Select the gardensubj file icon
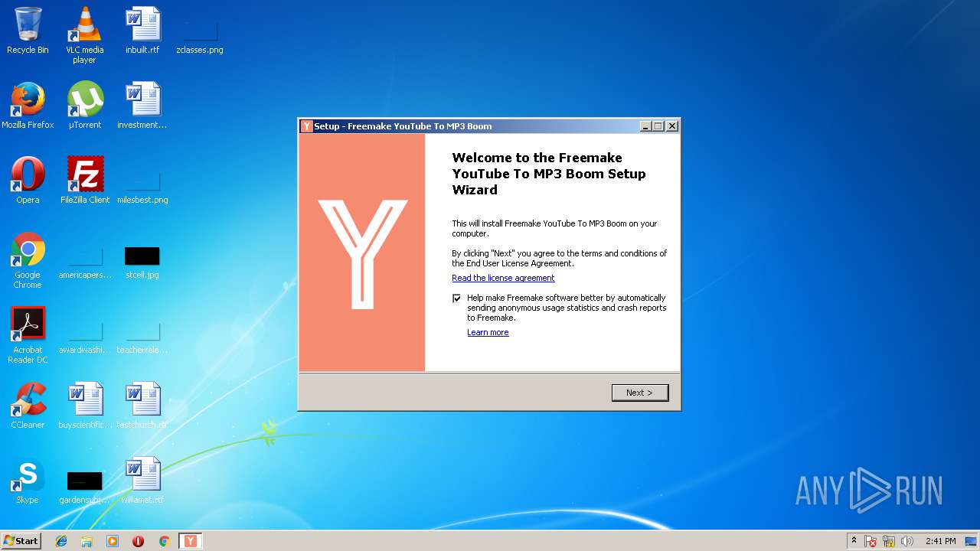The height and width of the screenshot is (551, 980). tap(85, 486)
